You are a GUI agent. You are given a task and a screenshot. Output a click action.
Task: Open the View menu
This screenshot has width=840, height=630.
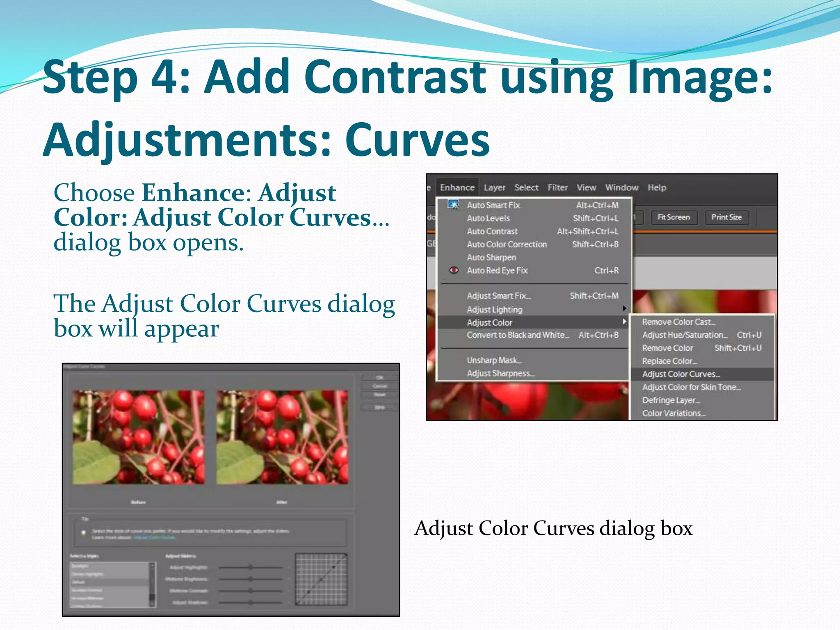(586, 187)
